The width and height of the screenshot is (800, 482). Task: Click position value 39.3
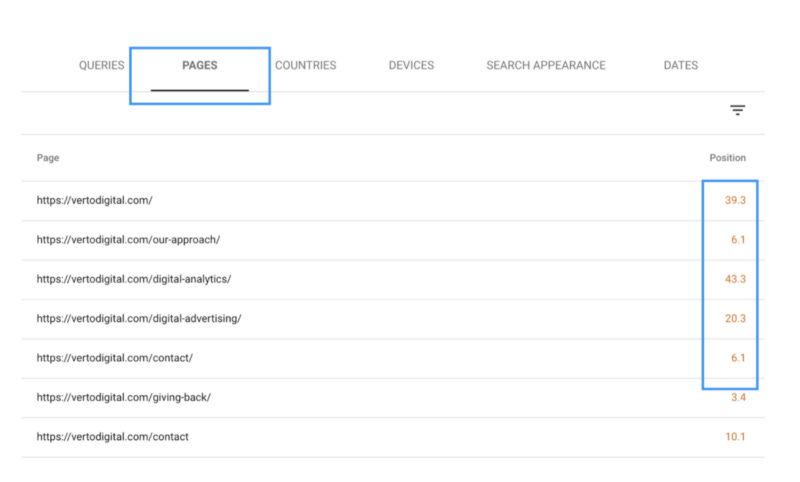(x=735, y=200)
